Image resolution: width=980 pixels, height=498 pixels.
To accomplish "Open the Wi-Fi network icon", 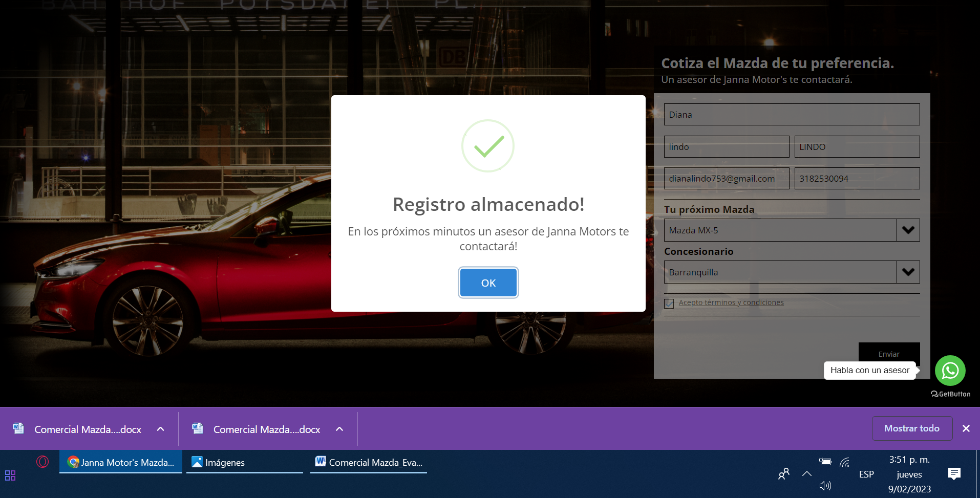I will point(845,462).
